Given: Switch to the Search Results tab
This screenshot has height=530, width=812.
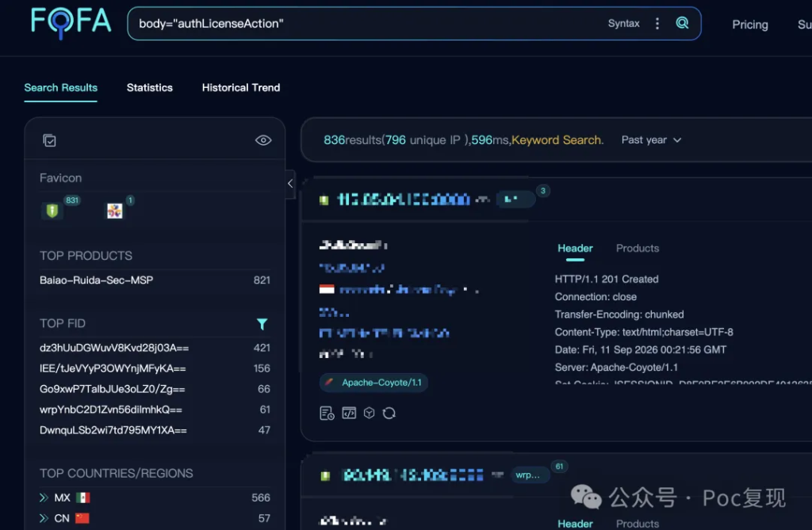Looking at the screenshot, I should coord(60,87).
